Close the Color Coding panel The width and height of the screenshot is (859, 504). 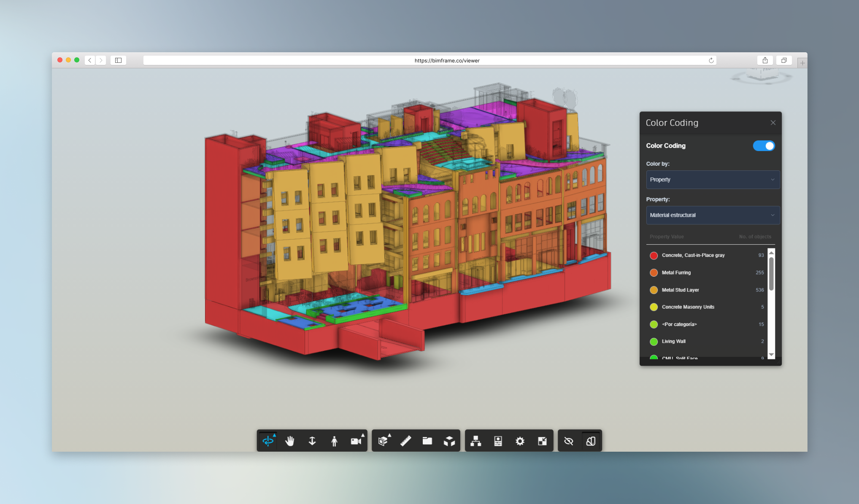tap(773, 123)
